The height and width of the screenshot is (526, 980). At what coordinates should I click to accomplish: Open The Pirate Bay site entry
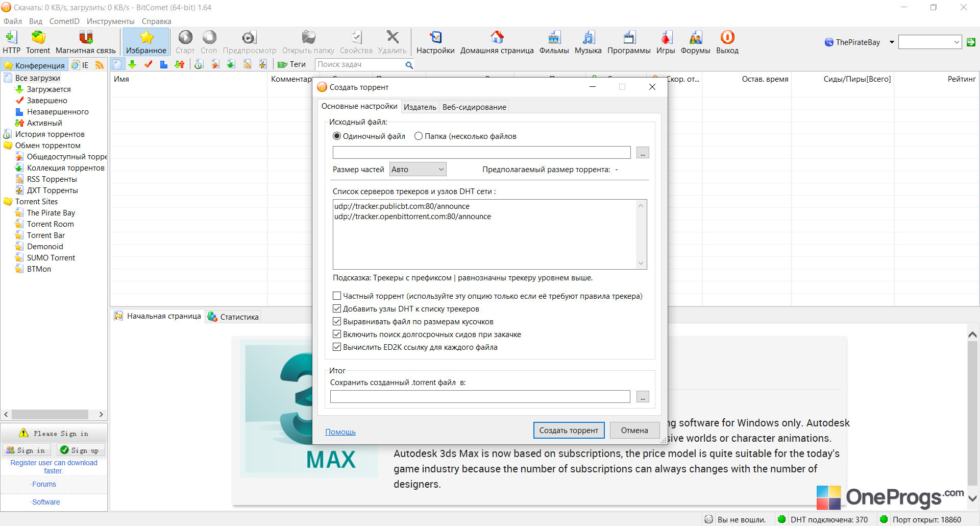(51, 213)
